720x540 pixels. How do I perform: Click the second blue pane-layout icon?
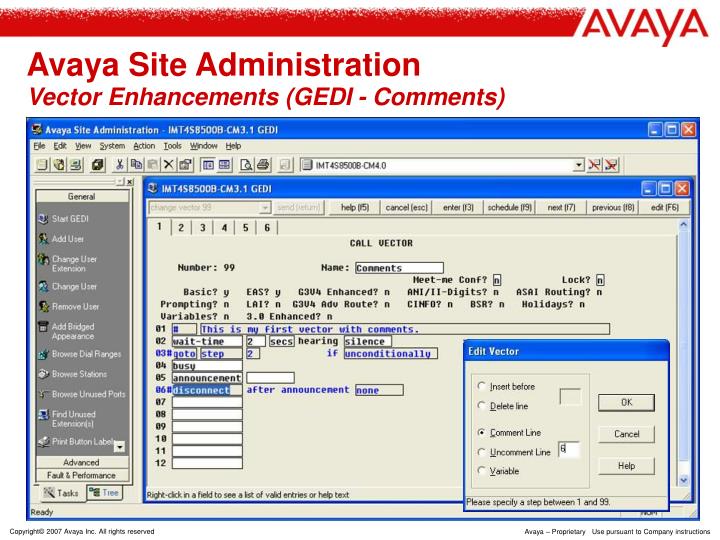point(225,165)
